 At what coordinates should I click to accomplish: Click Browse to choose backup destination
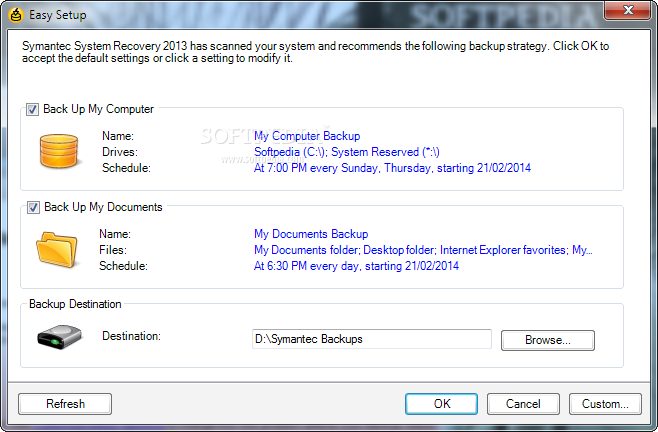[x=548, y=340]
